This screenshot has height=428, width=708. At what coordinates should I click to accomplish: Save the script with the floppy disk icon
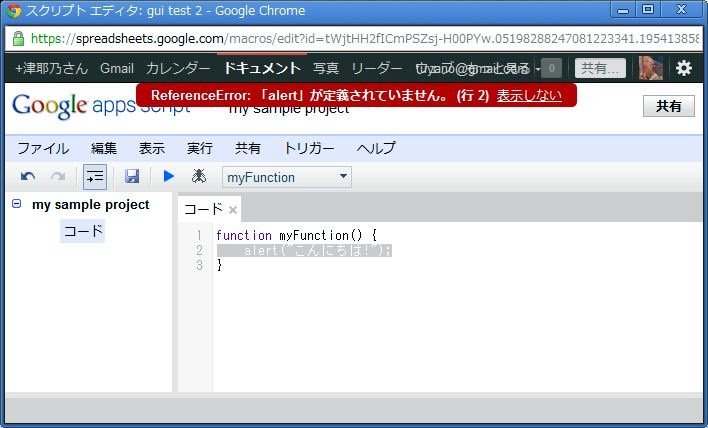click(x=132, y=177)
